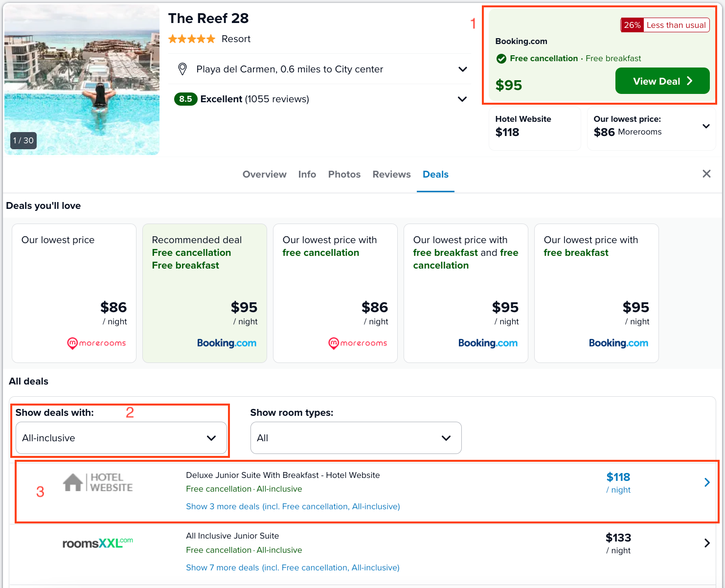This screenshot has width=725, height=588.
Task: Show 3 more Hotel Website deals
Action: [293, 506]
